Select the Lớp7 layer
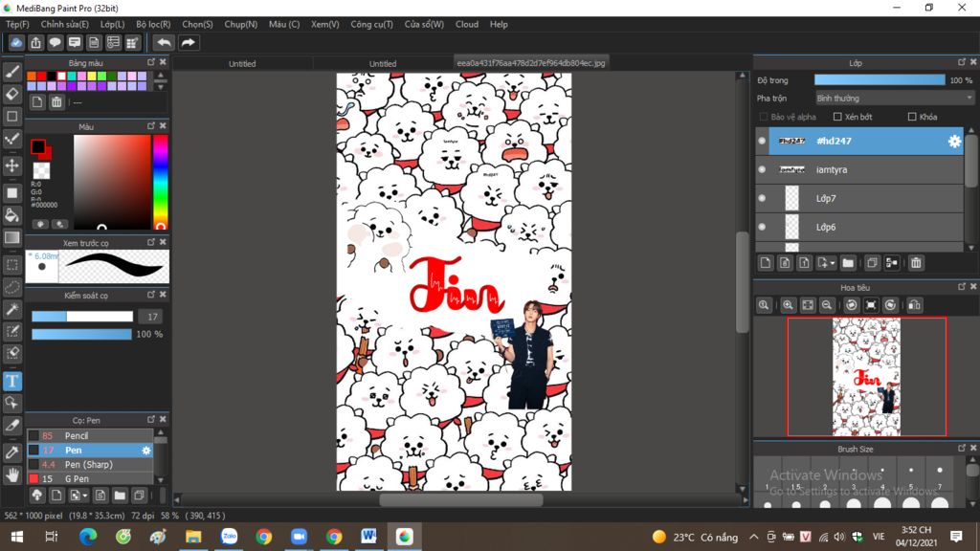Viewport: 980px width, 551px height. click(860, 198)
